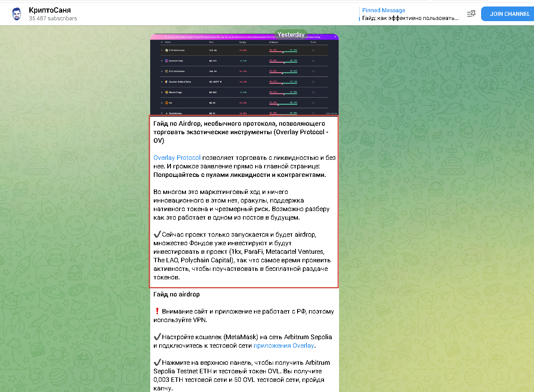Screen dimensions: 534x392
Task: Click the text Sepolia Testnet ETH line
Action: coord(237,371)
